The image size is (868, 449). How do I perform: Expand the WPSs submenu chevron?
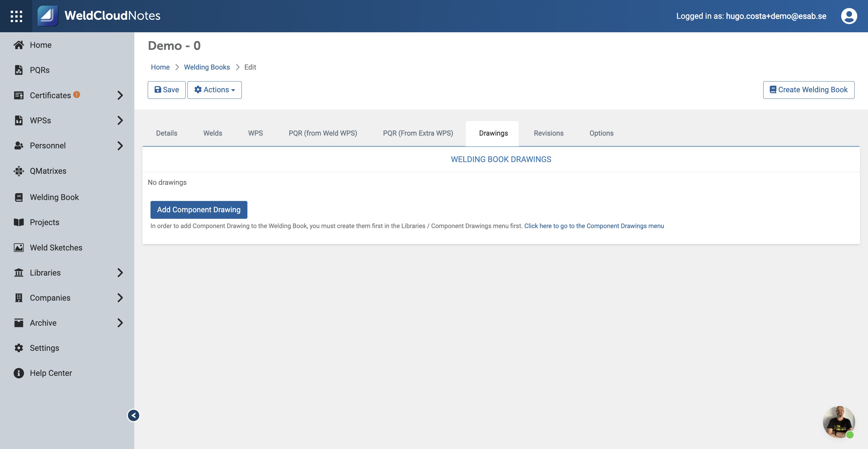pyautogui.click(x=120, y=120)
